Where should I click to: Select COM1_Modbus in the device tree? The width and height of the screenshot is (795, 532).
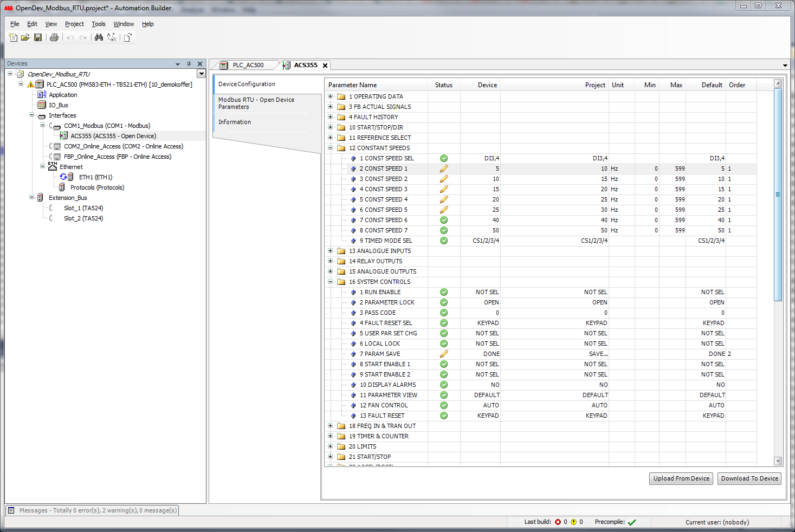point(107,126)
